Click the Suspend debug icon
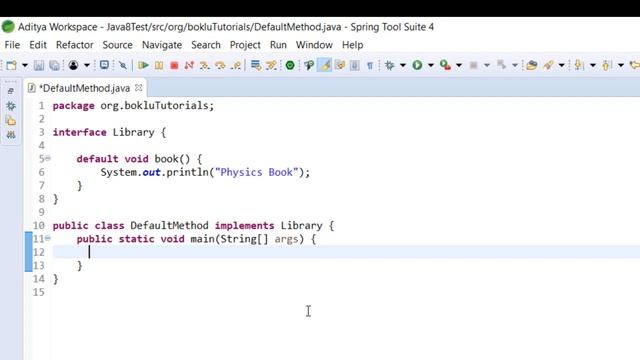The height and width of the screenshot is (360, 640). (159, 65)
